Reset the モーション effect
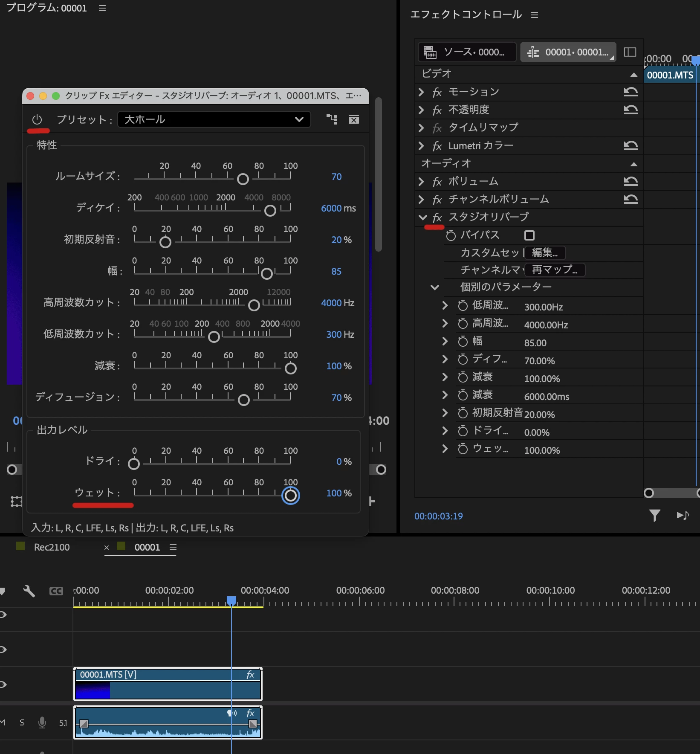700x754 pixels. [x=631, y=92]
